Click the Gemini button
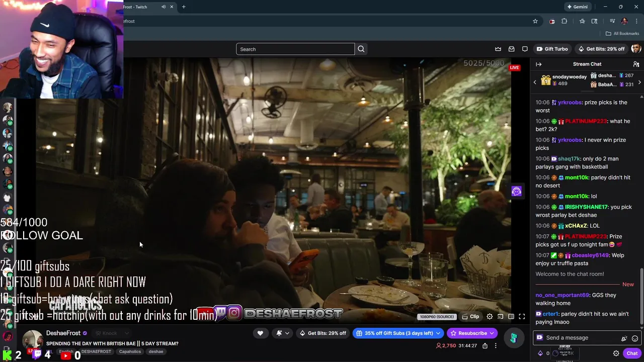Viewport: 644px width, 362px height. (x=577, y=7)
